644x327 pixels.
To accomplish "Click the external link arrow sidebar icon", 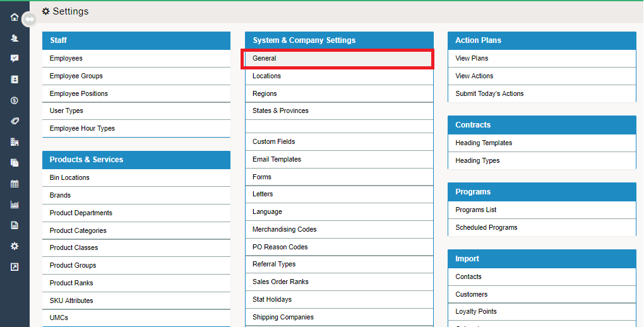I will pos(15,267).
